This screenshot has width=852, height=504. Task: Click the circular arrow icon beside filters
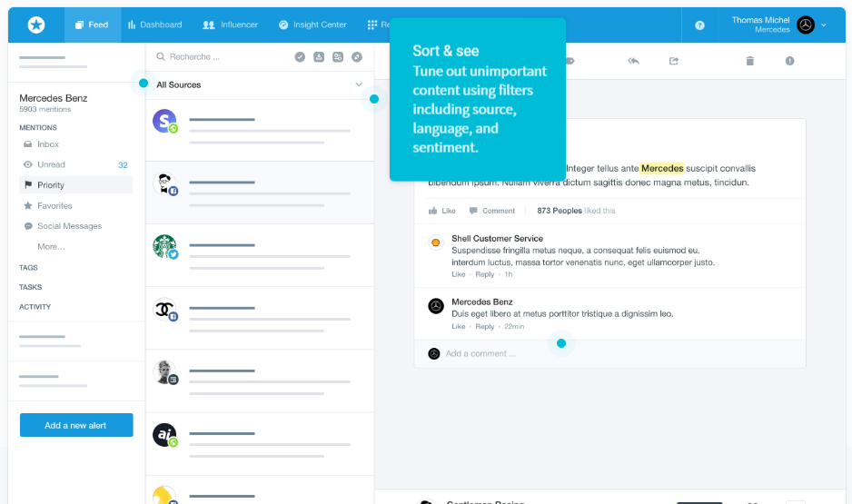click(357, 57)
